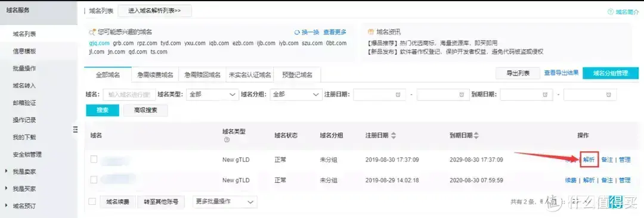
Task: Click the 查看更多 link
Action: [335, 32]
